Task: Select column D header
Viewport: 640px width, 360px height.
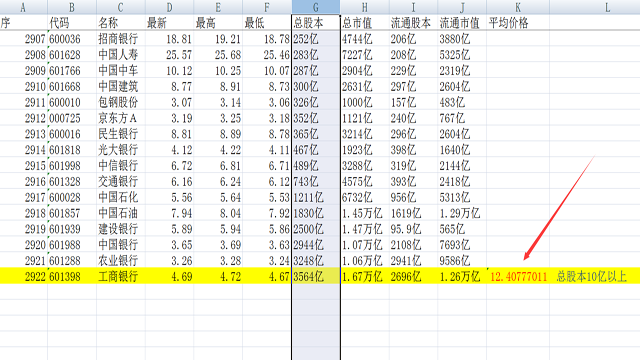Action: [169, 7]
